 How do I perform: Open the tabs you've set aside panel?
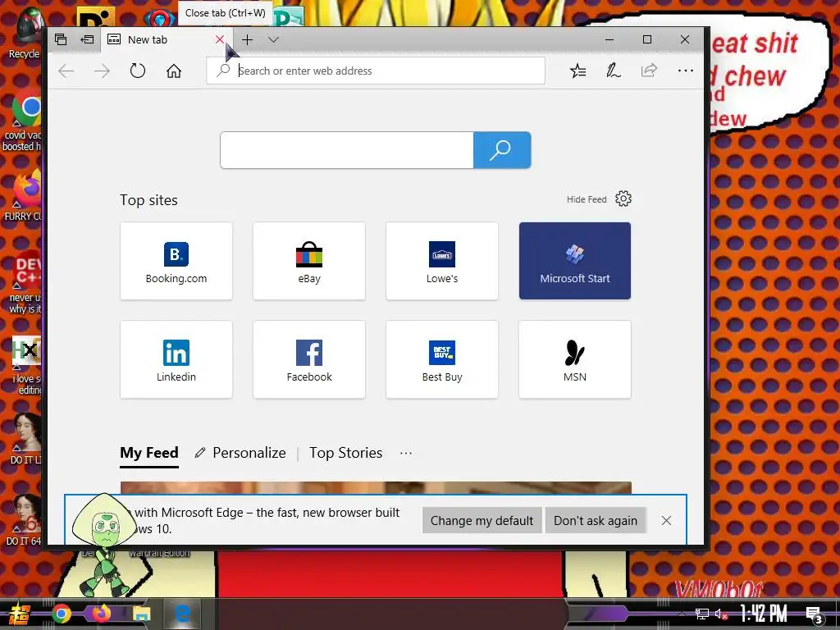pos(61,39)
